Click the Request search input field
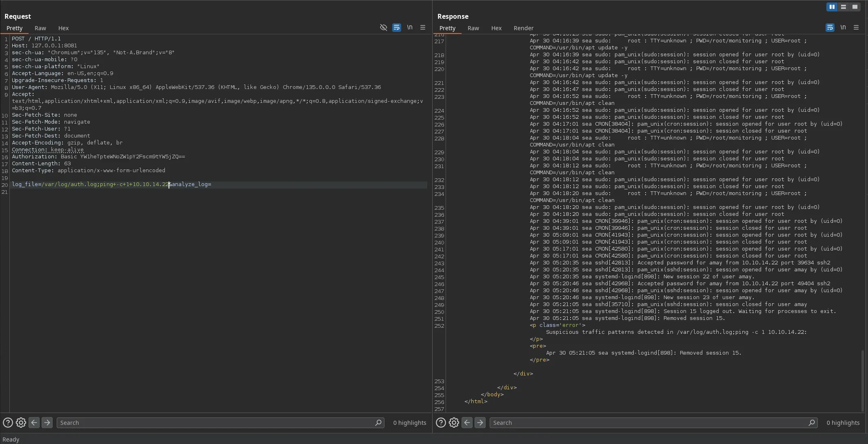This screenshot has width=868, height=444. 216,423
